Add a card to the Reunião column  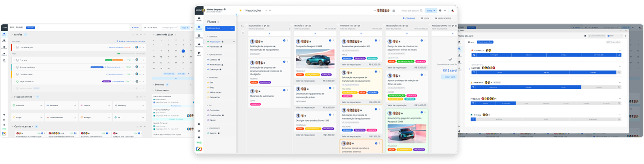pos(315,34)
